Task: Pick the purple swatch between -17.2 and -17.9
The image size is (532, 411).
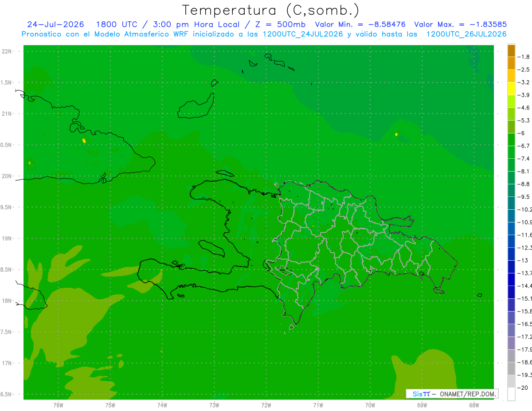Action: point(511,343)
